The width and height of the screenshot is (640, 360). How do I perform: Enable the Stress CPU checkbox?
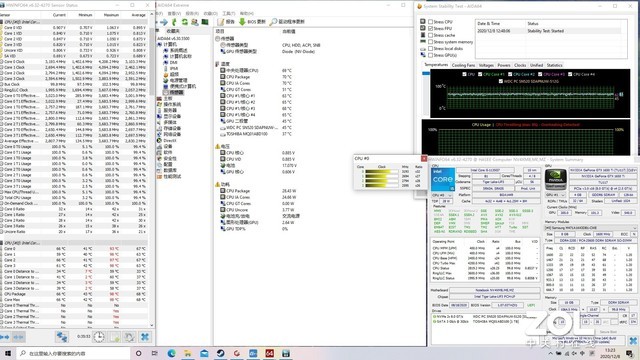430,22
